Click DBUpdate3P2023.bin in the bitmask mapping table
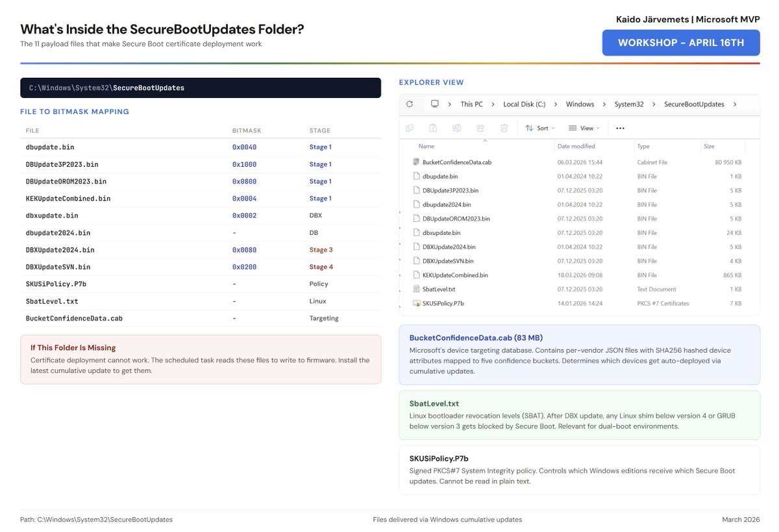 click(x=62, y=164)
